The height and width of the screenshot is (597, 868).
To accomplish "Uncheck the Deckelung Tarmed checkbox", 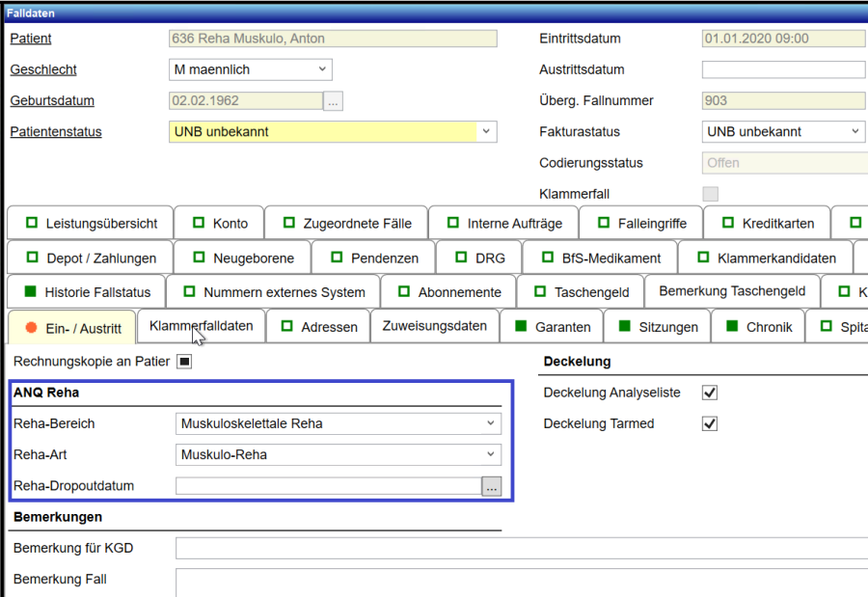I will coord(710,423).
